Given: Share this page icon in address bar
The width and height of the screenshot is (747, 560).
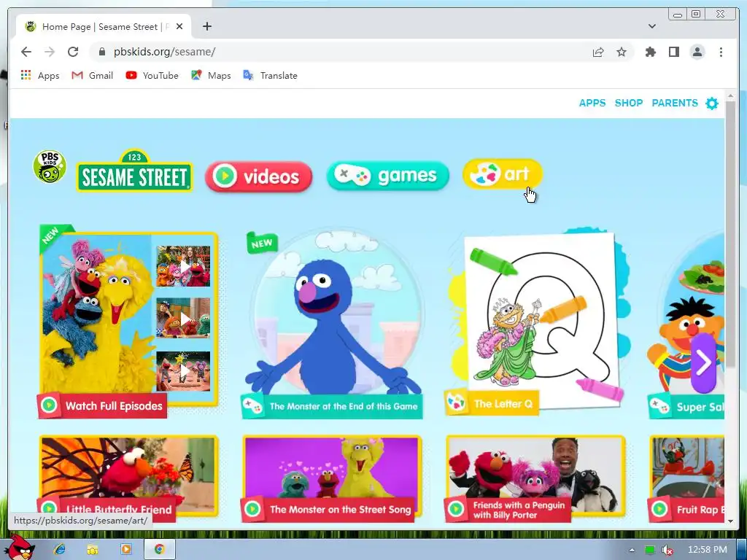Looking at the screenshot, I should coord(598,52).
